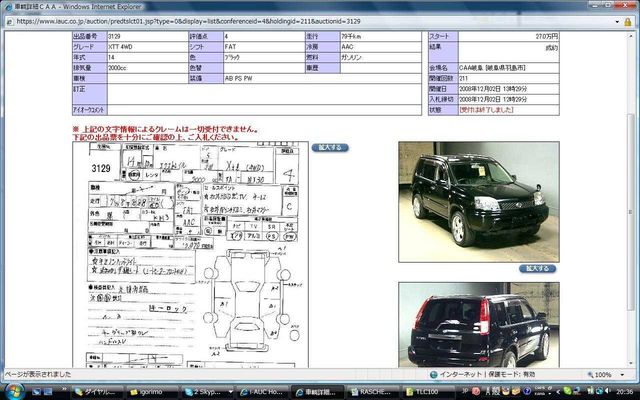Click the 拡大する button next to auction sheet

[x=330, y=147]
